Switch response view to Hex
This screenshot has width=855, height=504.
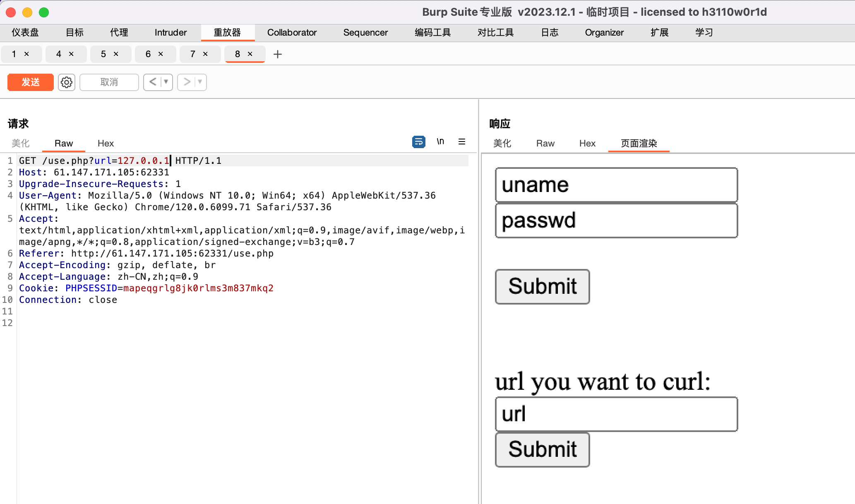tap(587, 143)
